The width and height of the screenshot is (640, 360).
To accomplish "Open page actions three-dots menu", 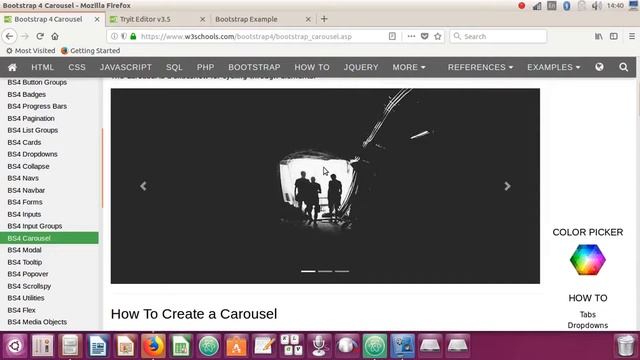I will (x=411, y=36).
